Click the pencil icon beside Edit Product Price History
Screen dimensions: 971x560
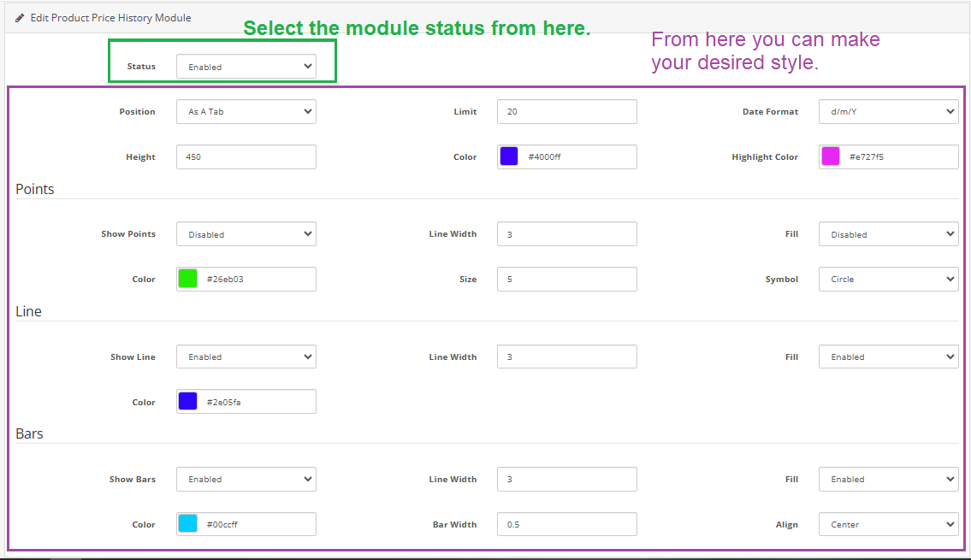(x=20, y=18)
